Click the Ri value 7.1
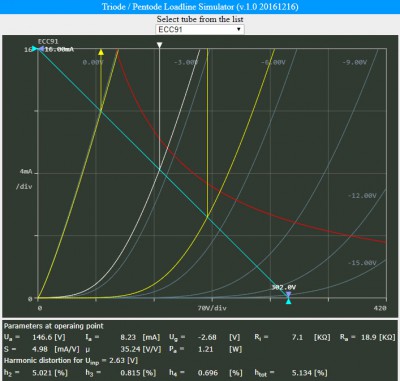The width and height of the screenshot is (400, 381). click(297, 337)
